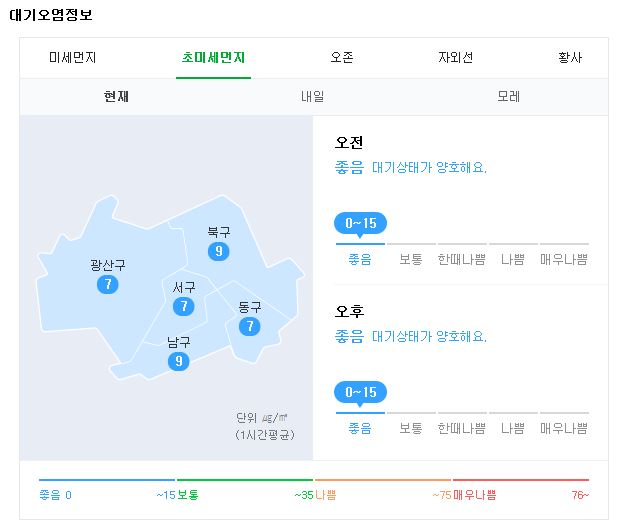The width and height of the screenshot is (625, 524).
Task: Click the 광산구 value 7 badge
Action: 108,284
